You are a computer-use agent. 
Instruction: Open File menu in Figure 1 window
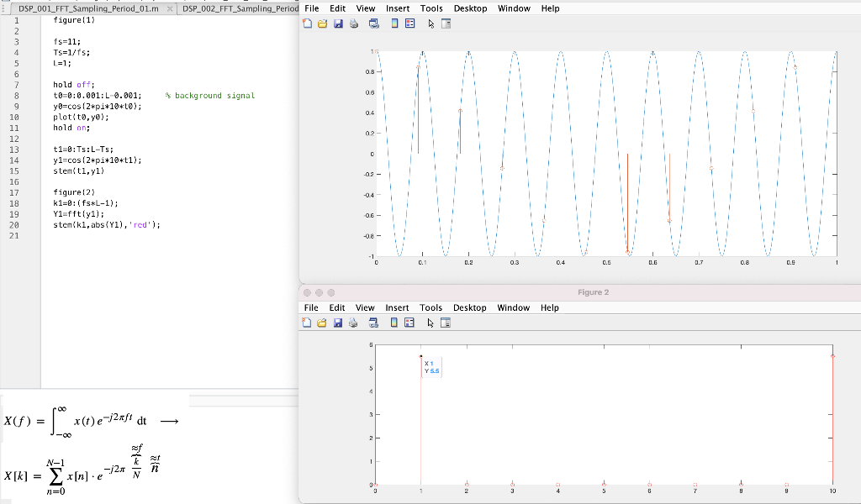pyautogui.click(x=311, y=8)
